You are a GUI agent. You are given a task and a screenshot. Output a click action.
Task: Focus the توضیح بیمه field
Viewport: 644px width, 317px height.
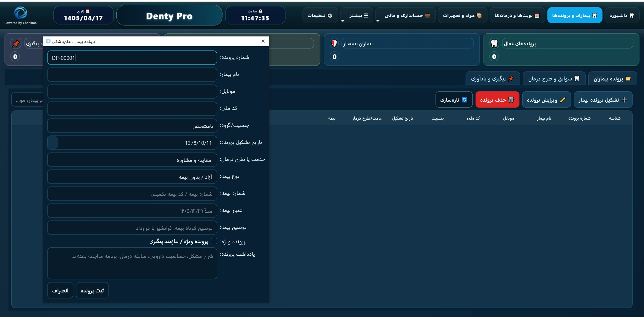tap(132, 228)
